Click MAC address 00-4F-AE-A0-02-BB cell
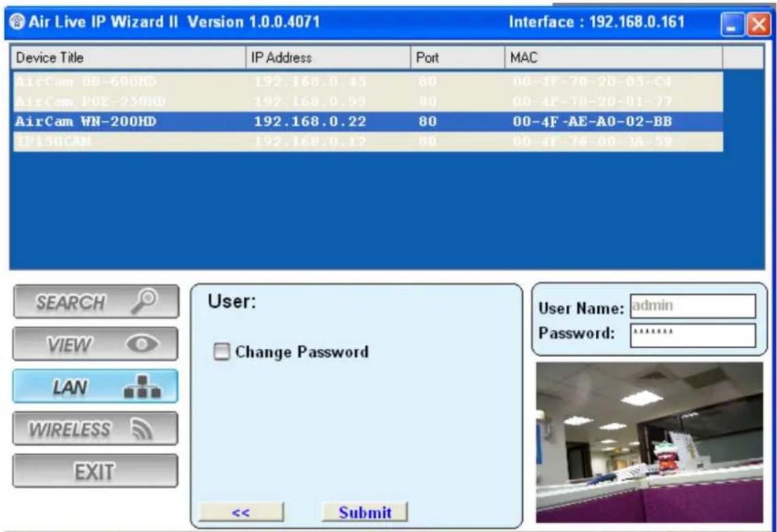The image size is (777, 532). tap(592, 122)
